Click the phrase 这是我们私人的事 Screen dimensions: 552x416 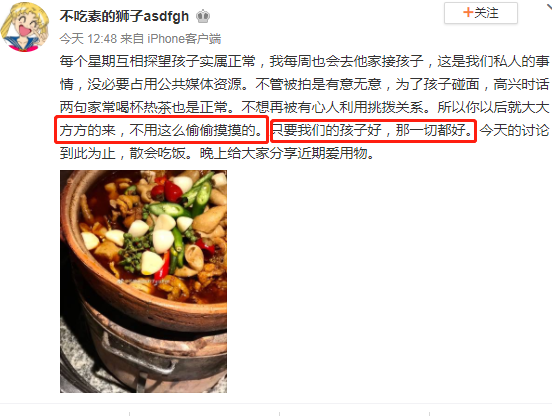point(493,61)
